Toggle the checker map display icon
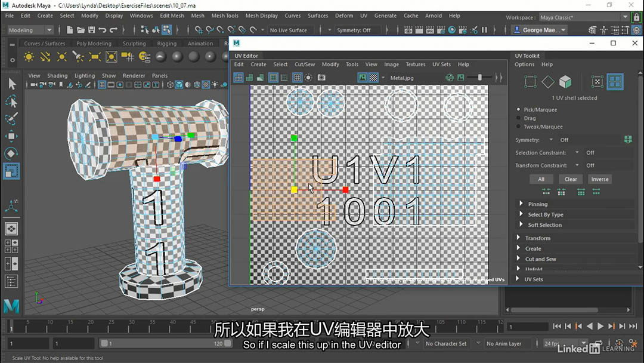644x363 pixels. (x=373, y=78)
